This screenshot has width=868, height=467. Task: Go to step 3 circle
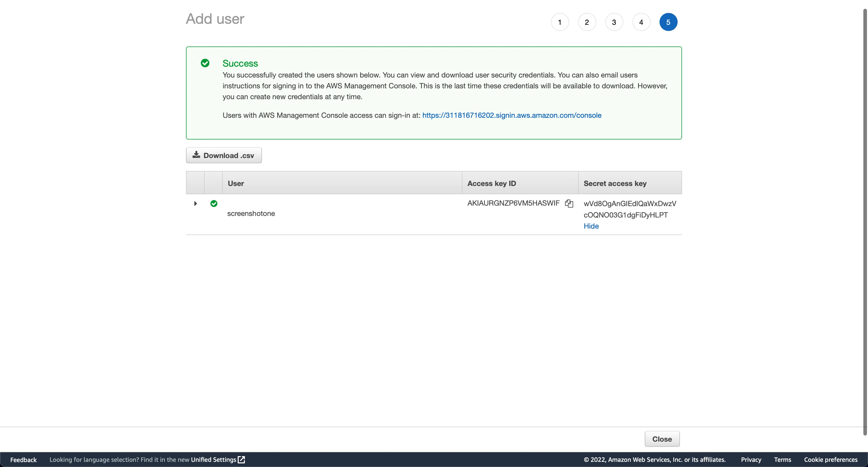614,22
